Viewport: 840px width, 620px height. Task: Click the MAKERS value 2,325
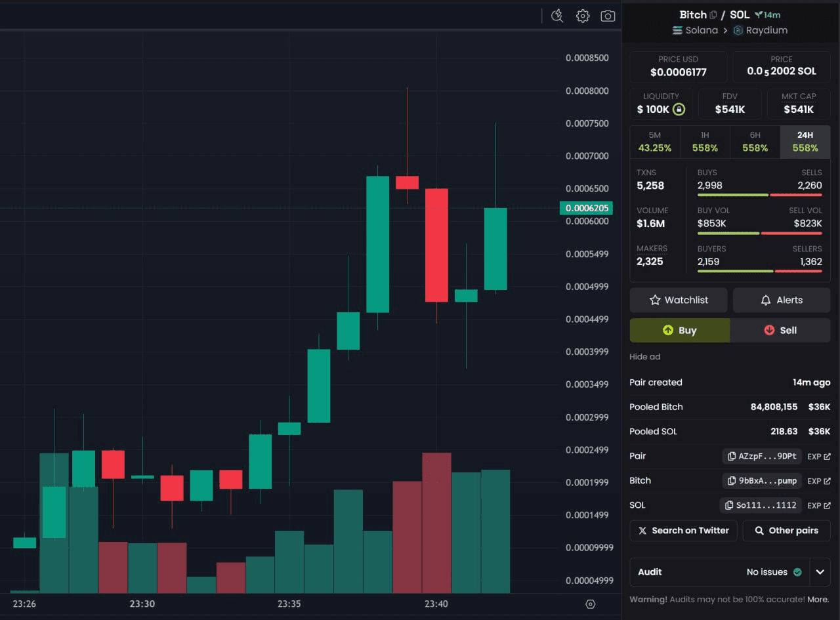click(x=650, y=261)
